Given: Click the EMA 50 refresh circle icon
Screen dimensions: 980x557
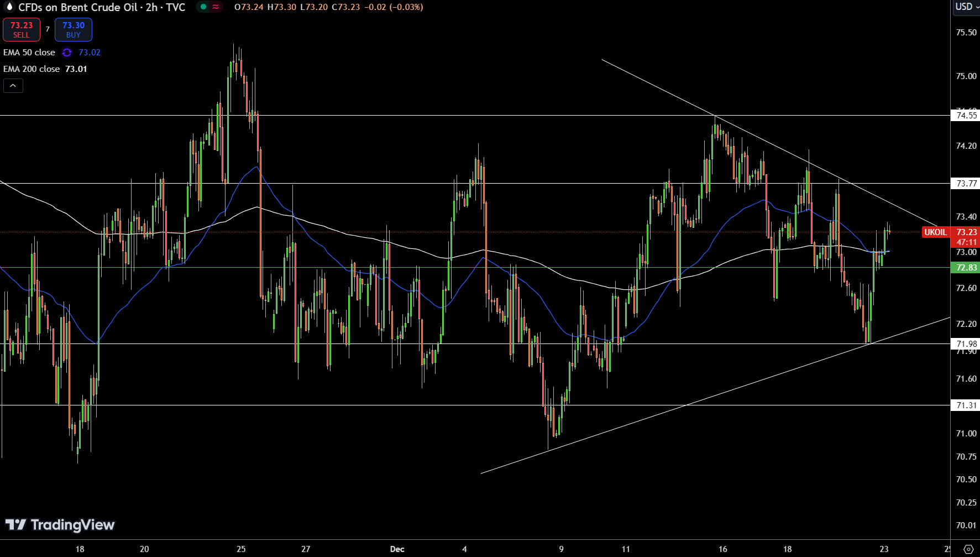Looking at the screenshot, I should point(67,53).
